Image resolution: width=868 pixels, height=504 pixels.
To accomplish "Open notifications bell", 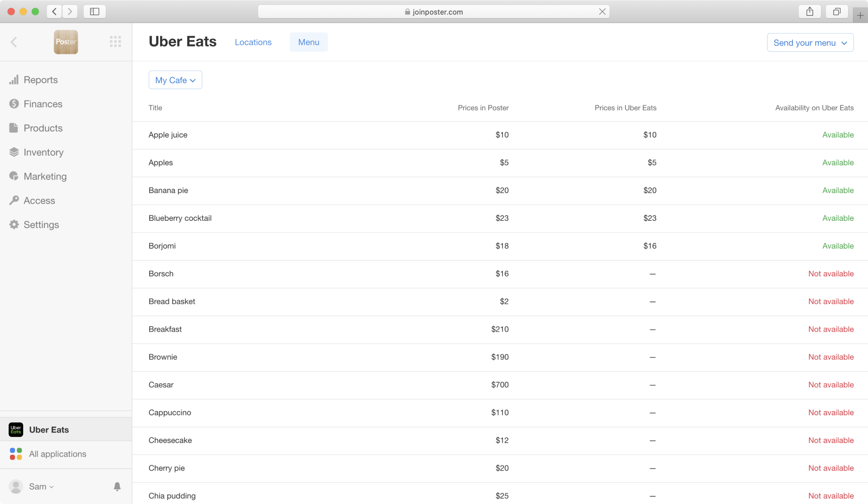I will click(x=117, y=486).
